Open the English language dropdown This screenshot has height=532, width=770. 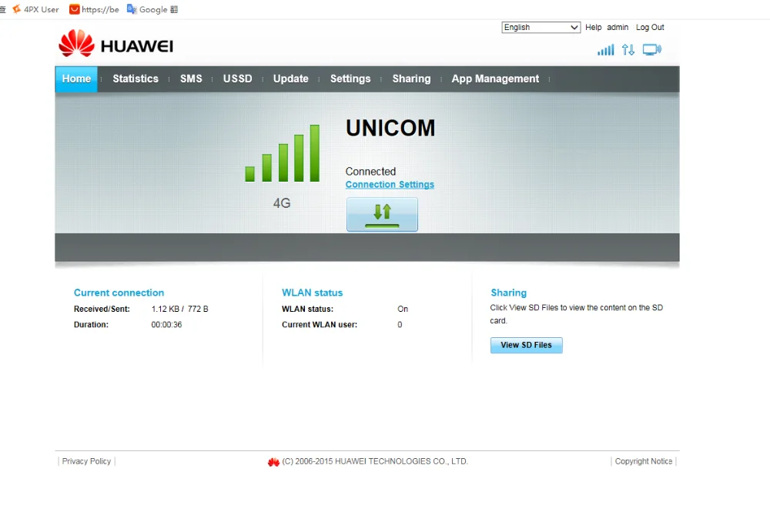(x=541, y=28)
